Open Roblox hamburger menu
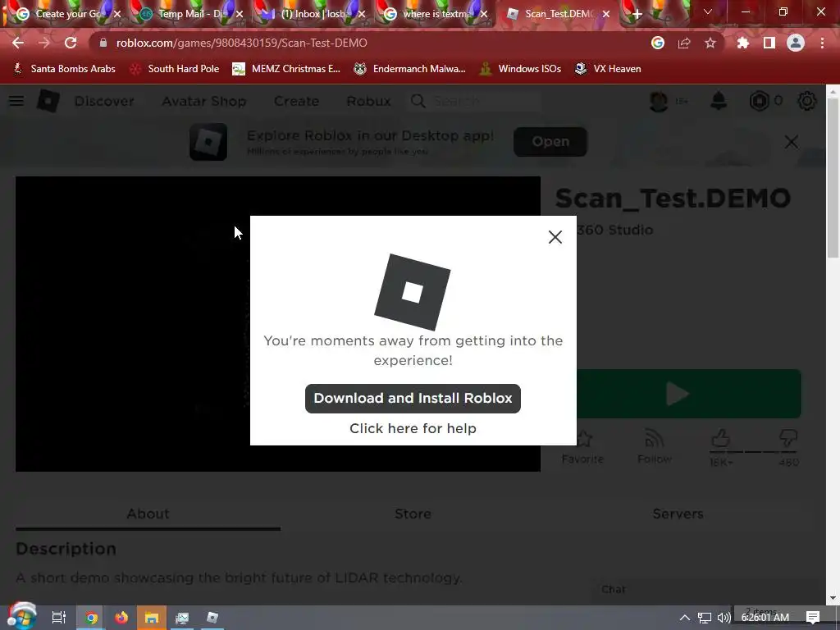 coord(16,101)
